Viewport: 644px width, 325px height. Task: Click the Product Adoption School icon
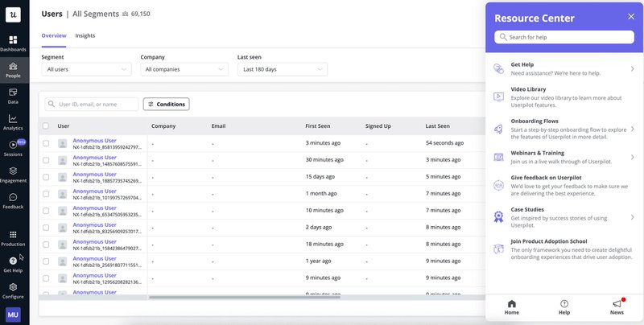[498, 249]
